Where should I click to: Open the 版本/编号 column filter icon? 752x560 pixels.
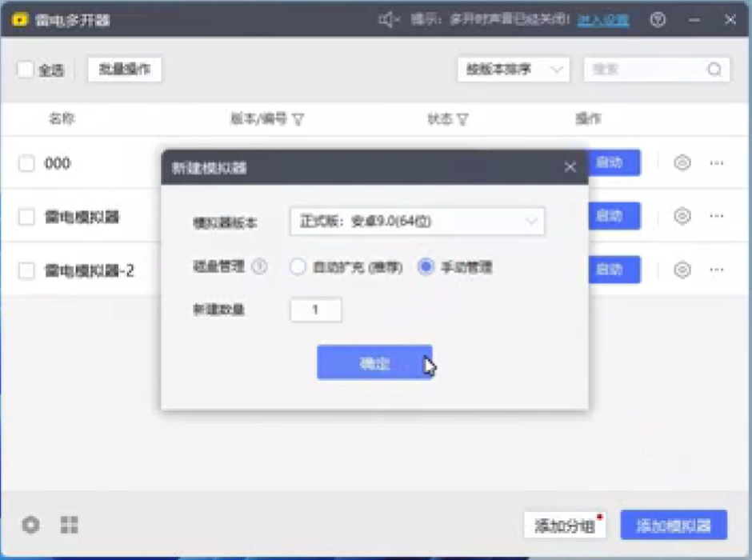click(x=298, y=119)
